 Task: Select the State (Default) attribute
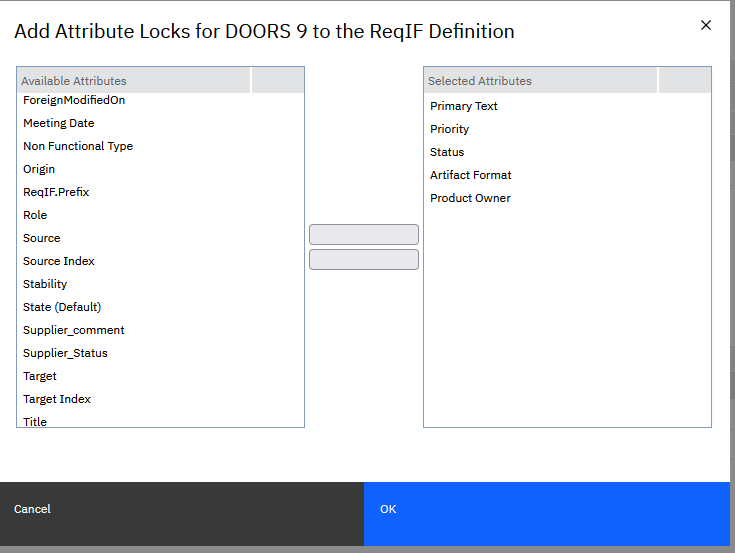click(x=62, y=307)
